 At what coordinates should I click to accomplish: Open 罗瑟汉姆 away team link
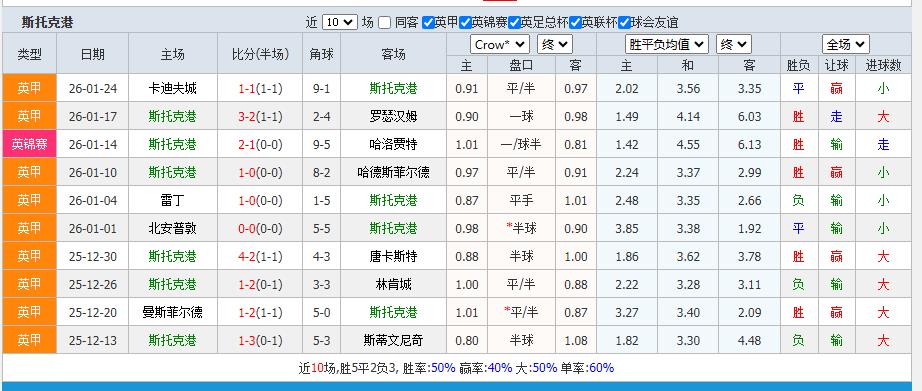(393, 116)
